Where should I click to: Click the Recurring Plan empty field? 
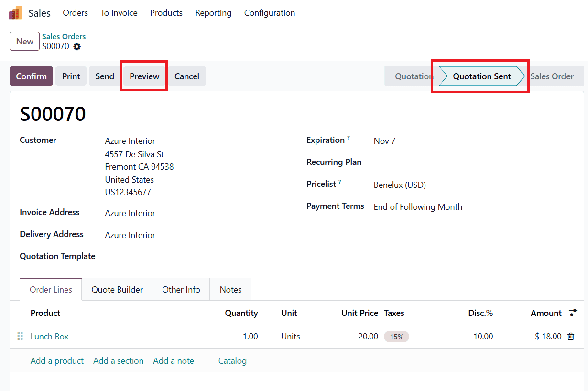430,163
